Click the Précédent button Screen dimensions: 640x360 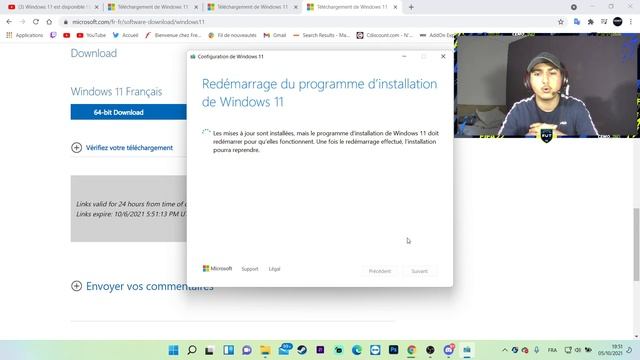(x=380, y=271)
